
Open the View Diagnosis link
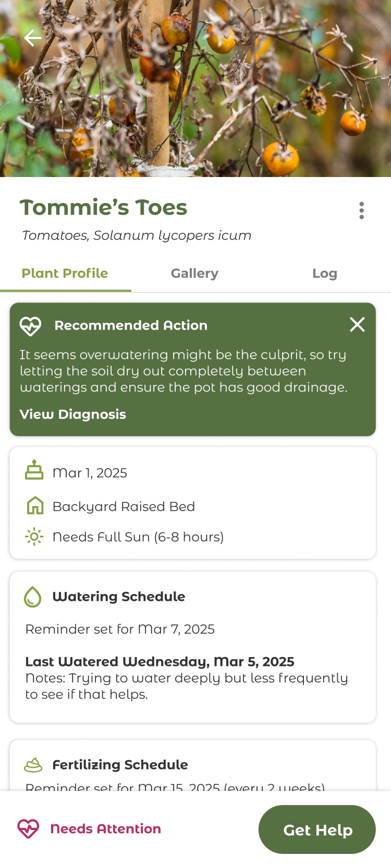coord(73,414)
